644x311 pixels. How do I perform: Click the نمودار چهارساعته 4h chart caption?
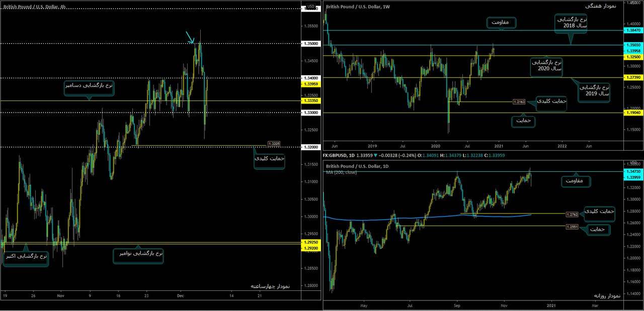pyautogui.click(x=271, y=286)
